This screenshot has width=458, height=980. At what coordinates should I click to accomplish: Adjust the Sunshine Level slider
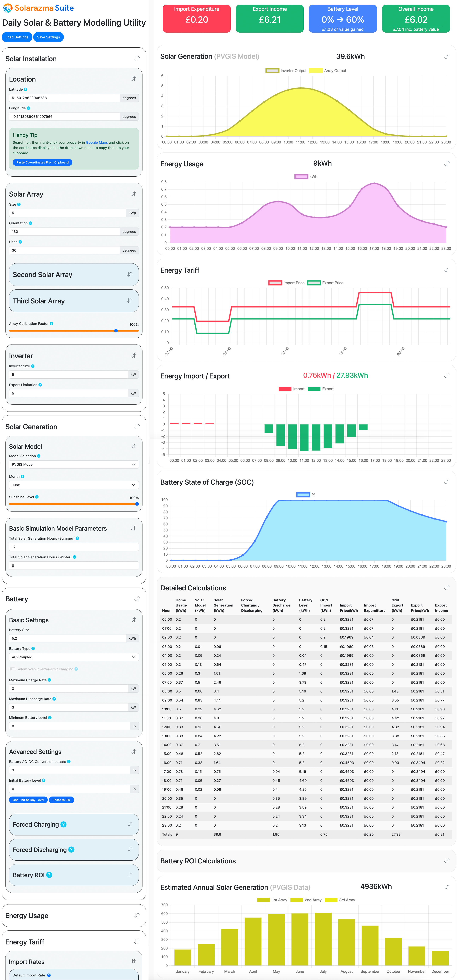(74, 504)
